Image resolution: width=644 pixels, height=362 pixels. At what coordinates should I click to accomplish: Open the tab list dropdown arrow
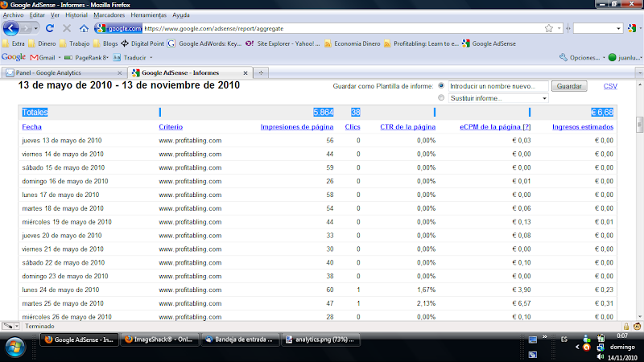tap(640, 72)
